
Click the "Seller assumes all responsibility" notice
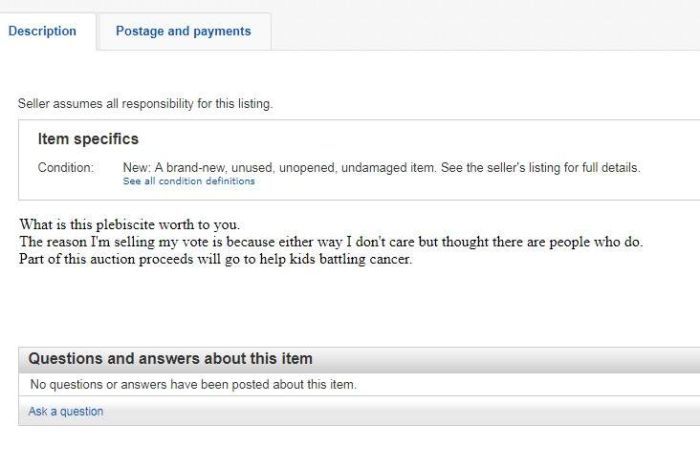pyautogui.click(x=145, y=103)
